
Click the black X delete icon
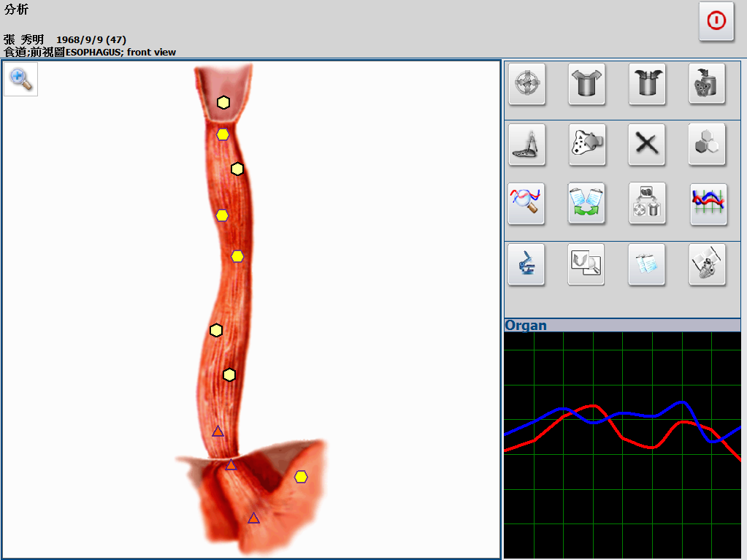[x=647, y=144]
